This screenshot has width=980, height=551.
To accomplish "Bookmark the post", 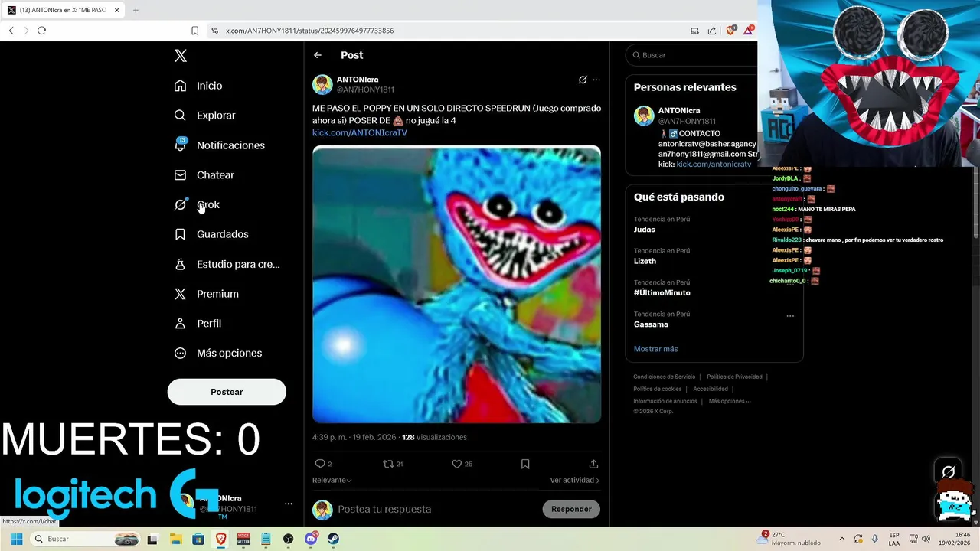I will (525, 464).
